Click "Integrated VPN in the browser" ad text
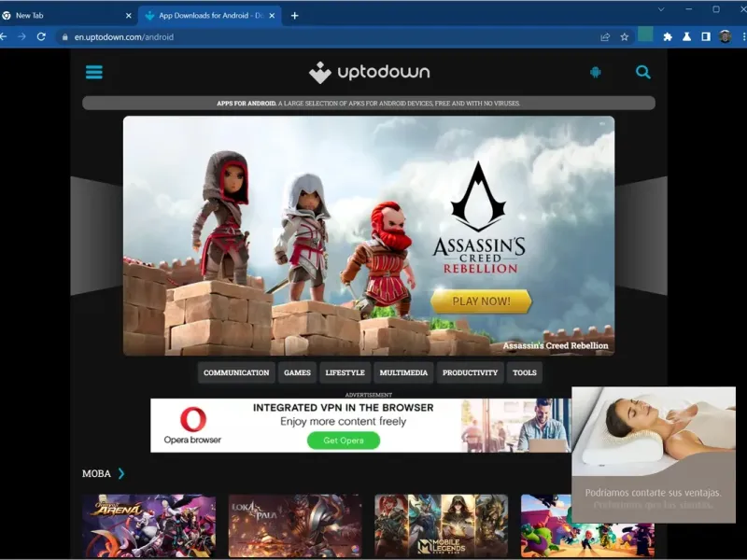 click(x=343, y=408)
